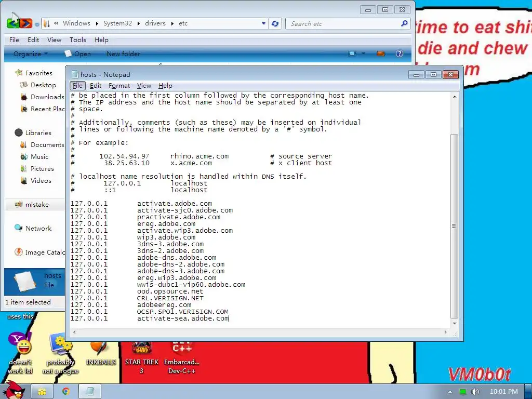Expand the Organize dropdown in Explorer
The width and height of the screenshot is (532, 399).
click(x=31, y=54)
